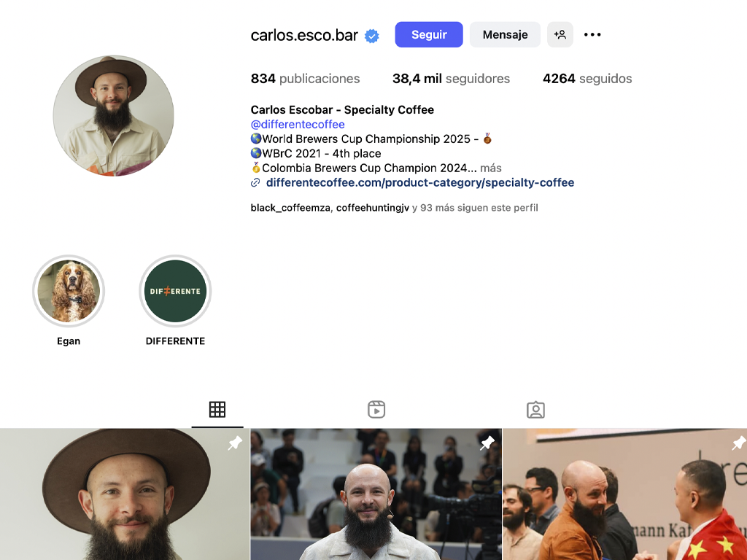Open the tagged photos tab
747x560 pixels.
click(535, 410)
